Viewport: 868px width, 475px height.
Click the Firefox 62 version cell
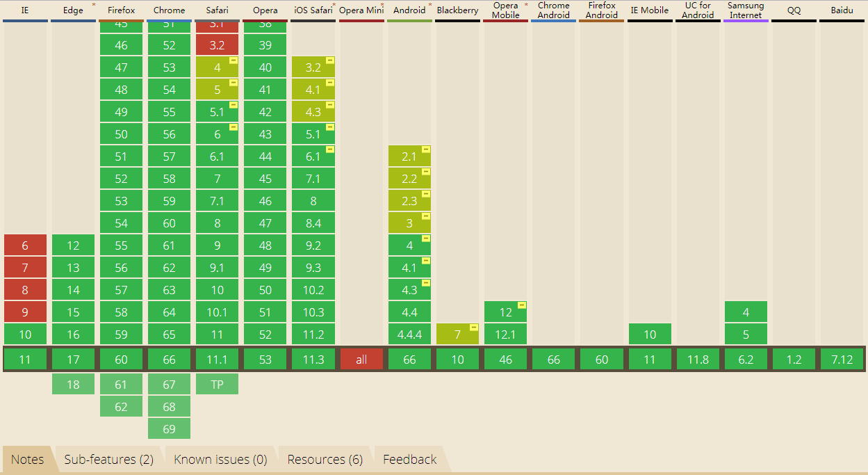(122, 407)
